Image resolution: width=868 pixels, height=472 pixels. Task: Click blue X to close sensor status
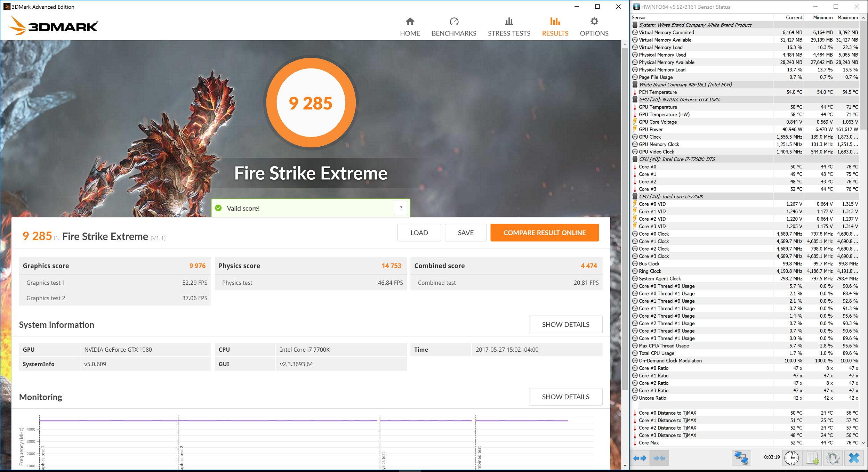pos(854,458)
